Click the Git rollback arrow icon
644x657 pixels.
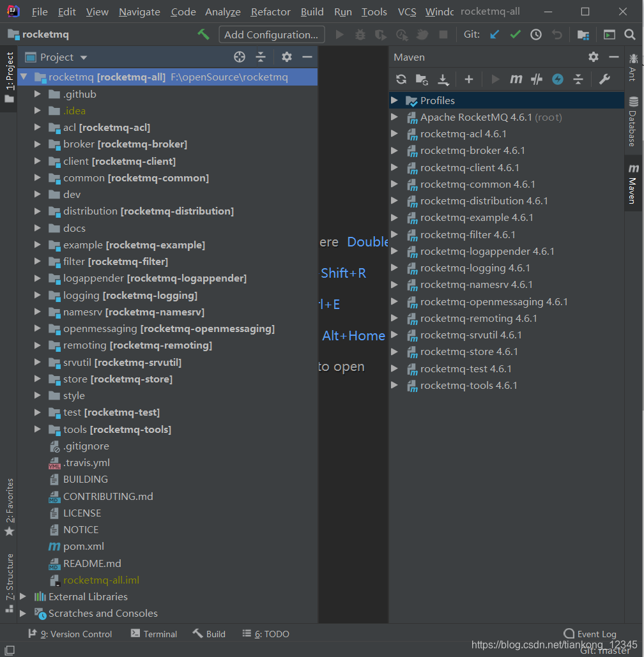(557, 34)
